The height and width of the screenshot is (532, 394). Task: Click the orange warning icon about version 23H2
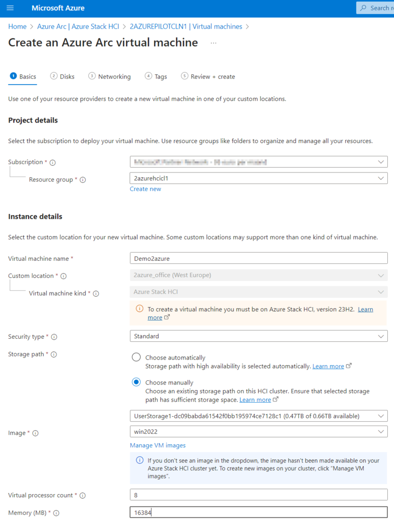(139, 309)
